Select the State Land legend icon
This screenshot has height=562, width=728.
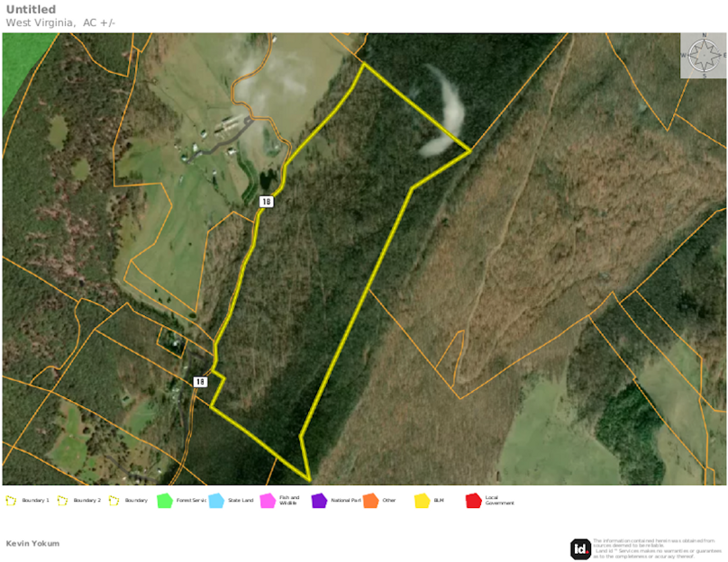pos(217,502)
